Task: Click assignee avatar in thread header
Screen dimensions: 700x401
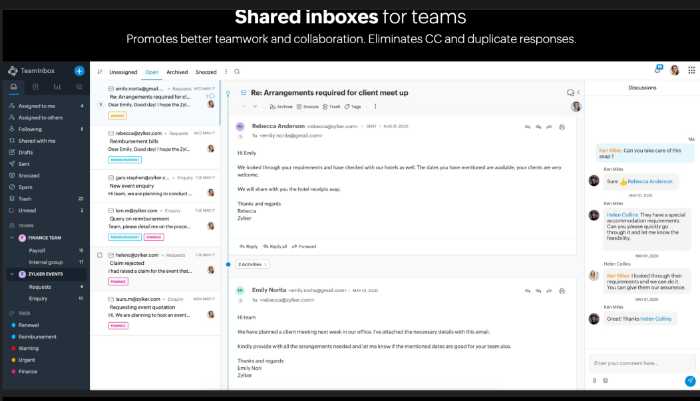Action: click(576, 106)
